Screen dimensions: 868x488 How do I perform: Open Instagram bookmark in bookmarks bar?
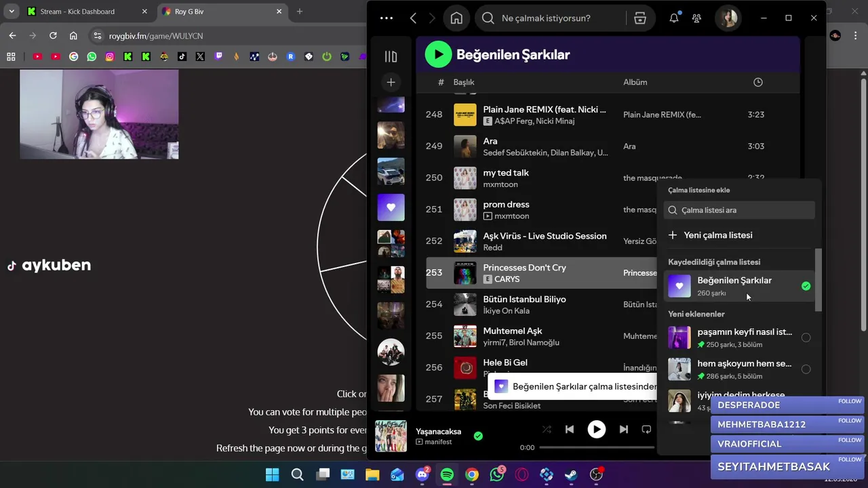[110, 57]
